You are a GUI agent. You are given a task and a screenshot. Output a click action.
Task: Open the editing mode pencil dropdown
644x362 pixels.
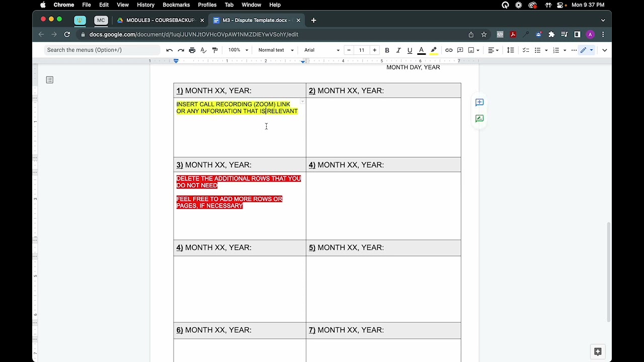pos(587,50)
